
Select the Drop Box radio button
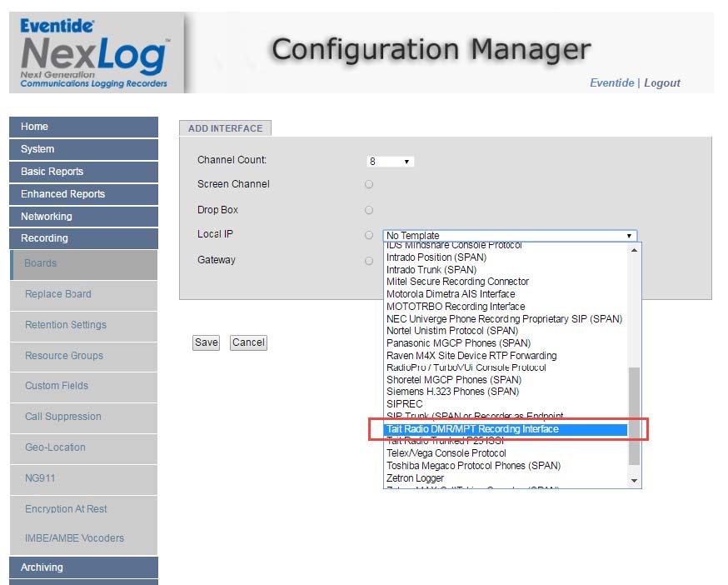click(x=368, y=210)
